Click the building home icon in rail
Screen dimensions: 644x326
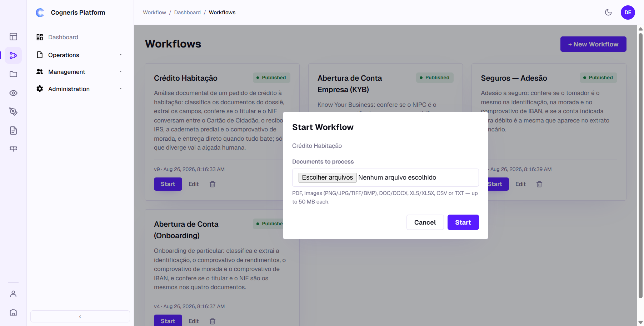(x=13, y=312)
